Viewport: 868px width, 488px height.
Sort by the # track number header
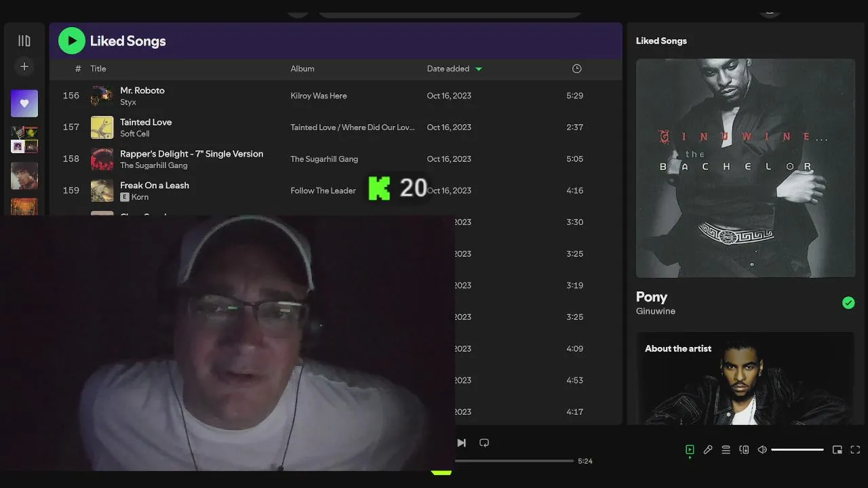(78, 68)
